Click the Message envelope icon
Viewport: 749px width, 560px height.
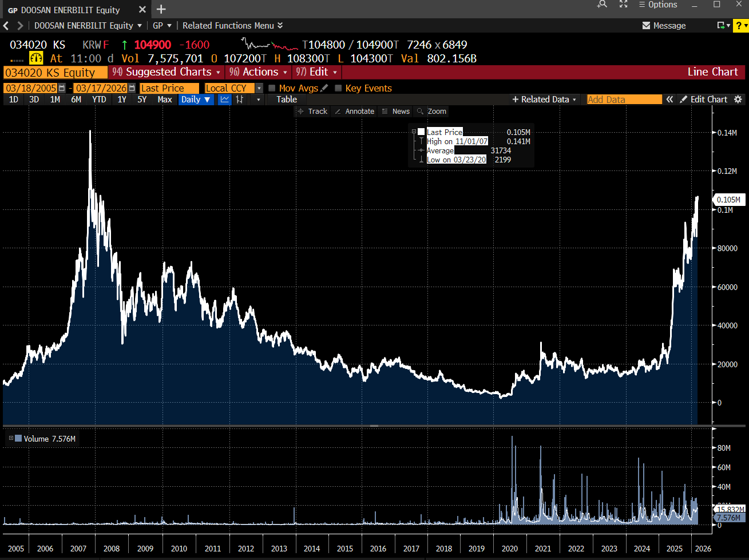647,26
